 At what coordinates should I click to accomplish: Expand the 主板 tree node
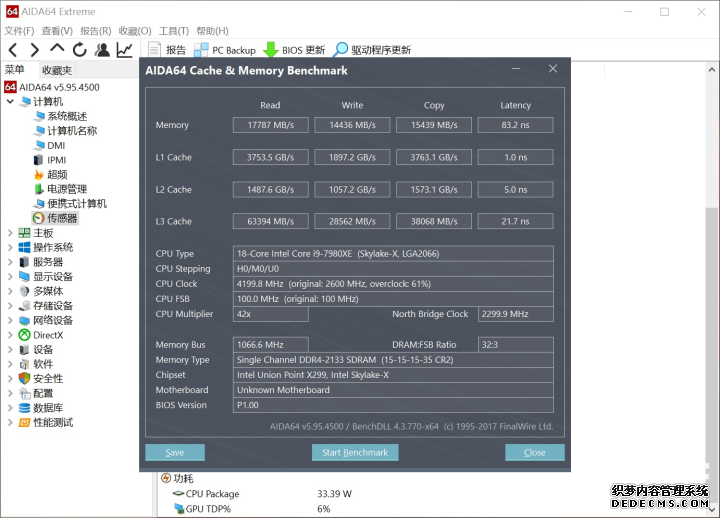click(x=10, y=233)
